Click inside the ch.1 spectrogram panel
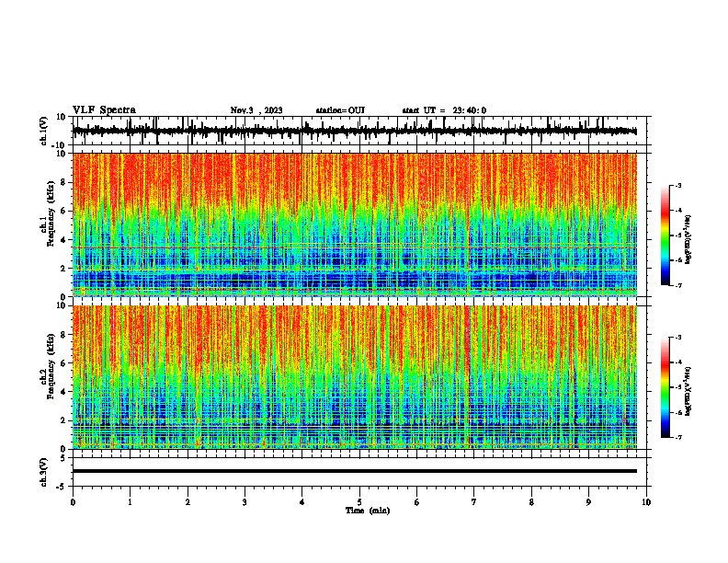The height and width of the screenshot is (563, 728). [x=355, y=224]
